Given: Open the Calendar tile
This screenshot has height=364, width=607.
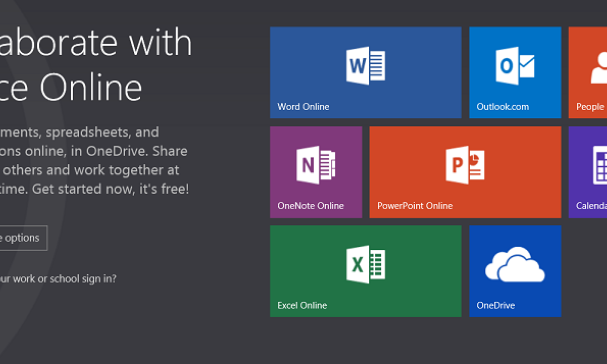Looking at the screenshot, I should coord(588,172).
